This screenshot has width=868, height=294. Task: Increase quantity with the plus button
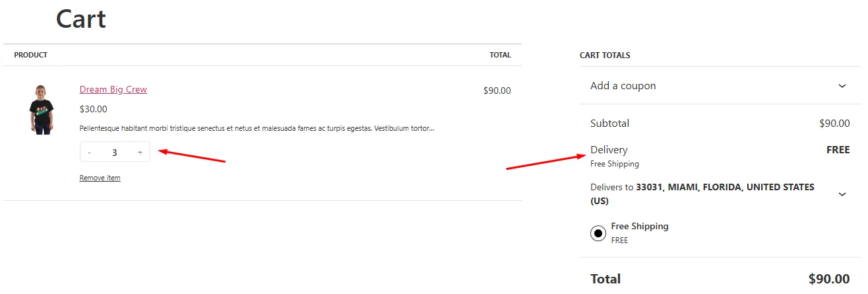pyautogui.click(x=140, y=153)
